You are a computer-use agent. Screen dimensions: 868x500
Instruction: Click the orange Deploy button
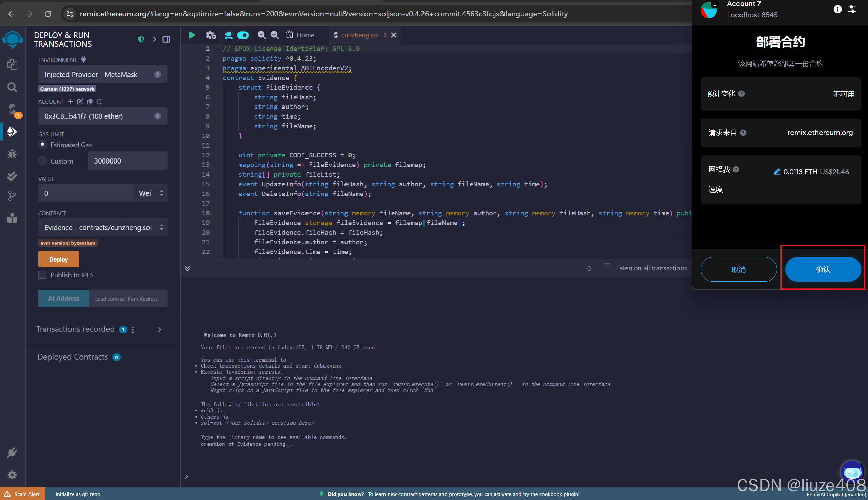coord(58,259)
